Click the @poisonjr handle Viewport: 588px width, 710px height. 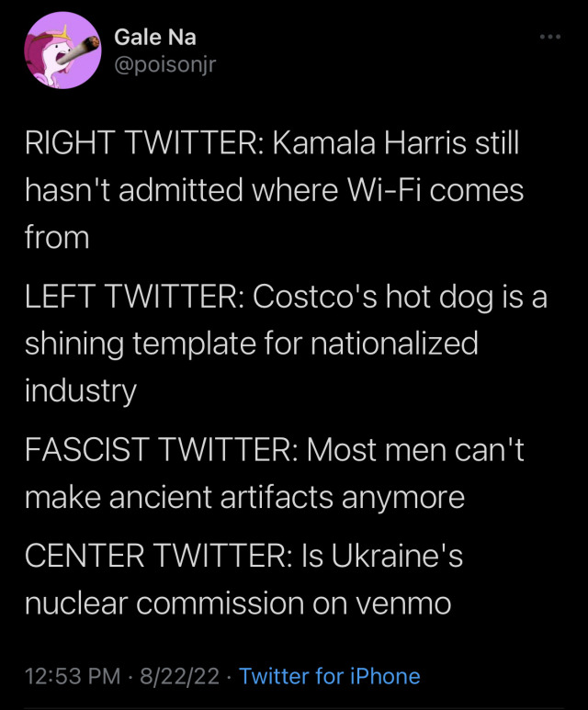pos(164,64)
